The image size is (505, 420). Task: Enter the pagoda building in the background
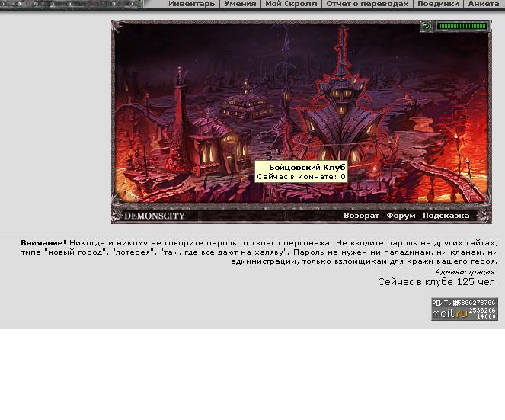pos(246,103)
